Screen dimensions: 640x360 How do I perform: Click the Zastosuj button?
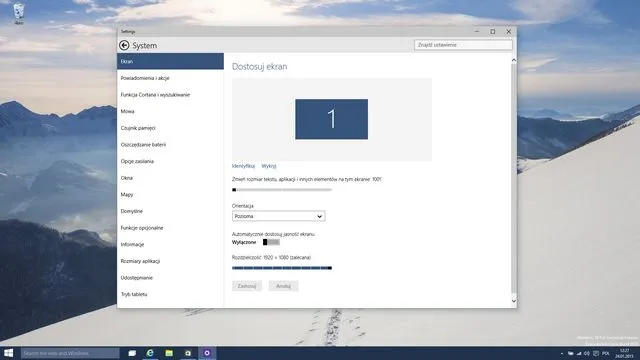click(x=247, y=286)
